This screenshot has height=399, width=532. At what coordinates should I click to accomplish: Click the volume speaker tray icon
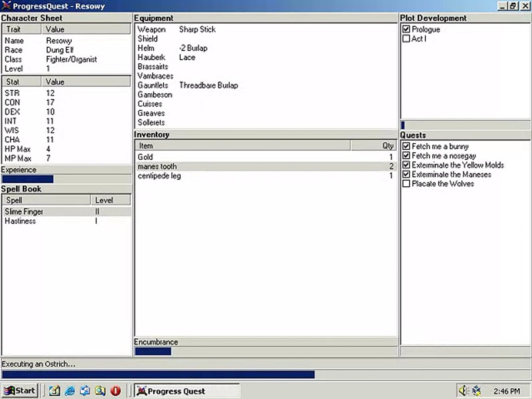pyautogui.click(x=463, y=391)
